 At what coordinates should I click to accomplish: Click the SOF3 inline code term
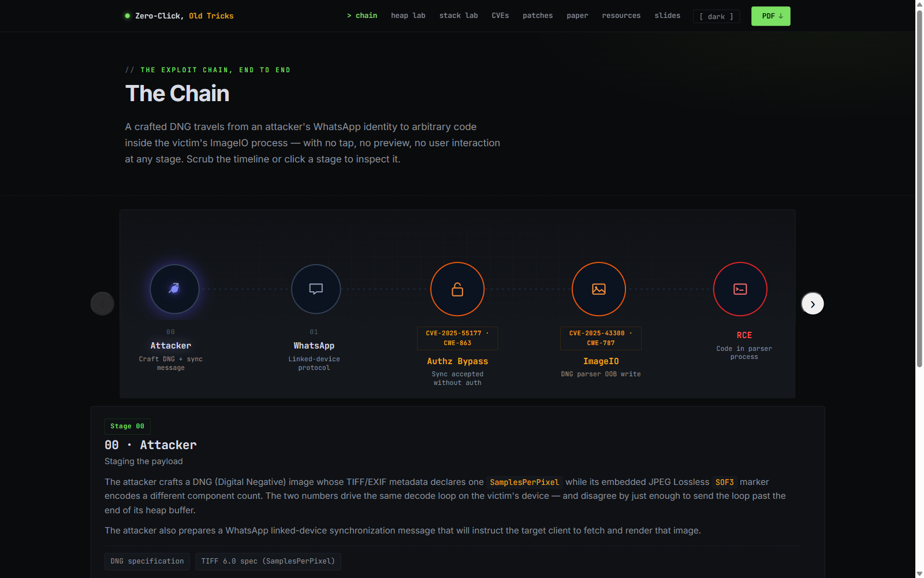tap(725, 482)
